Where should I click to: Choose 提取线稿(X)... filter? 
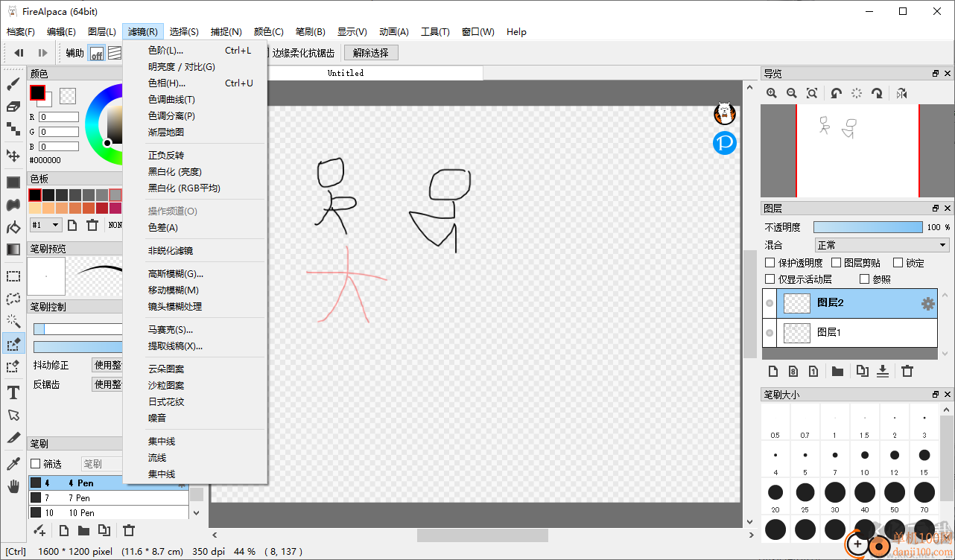coord(195,346)
